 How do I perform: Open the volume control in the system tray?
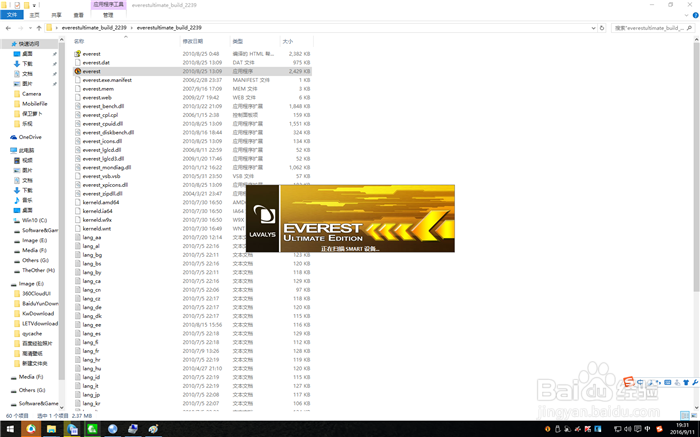[x=627, y=429]
